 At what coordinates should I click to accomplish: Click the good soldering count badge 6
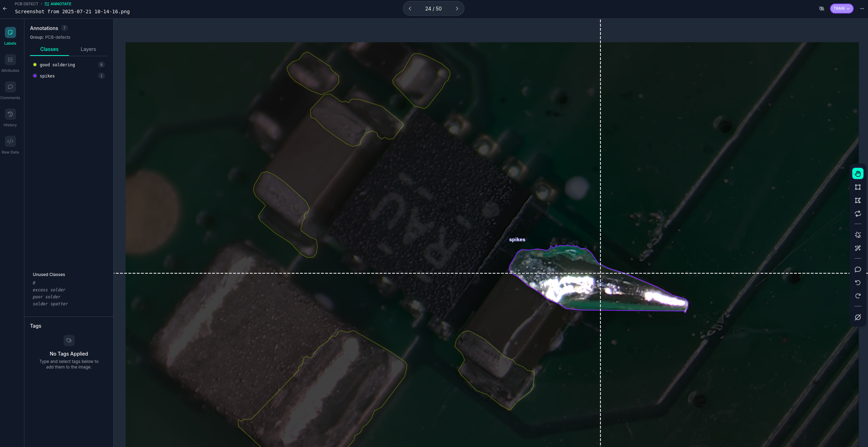coord(102,65)
